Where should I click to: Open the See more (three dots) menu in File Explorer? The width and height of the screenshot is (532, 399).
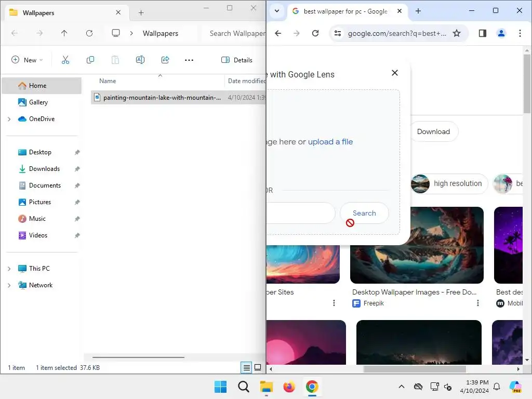(189, 60)
